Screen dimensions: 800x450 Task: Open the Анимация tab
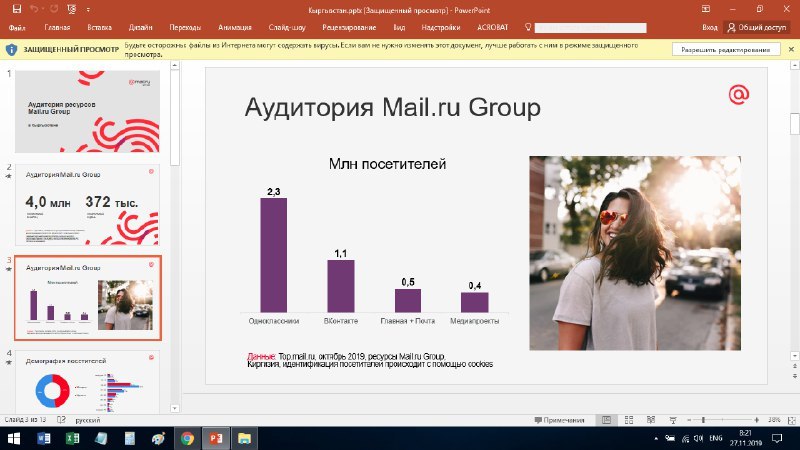click(235, 28)
